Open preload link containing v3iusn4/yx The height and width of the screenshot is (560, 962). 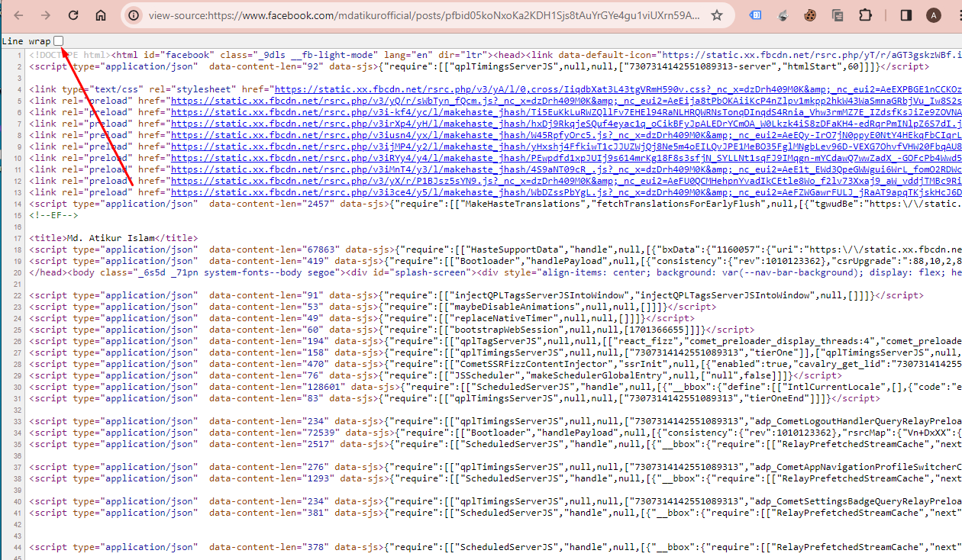(x=566, y=135)
